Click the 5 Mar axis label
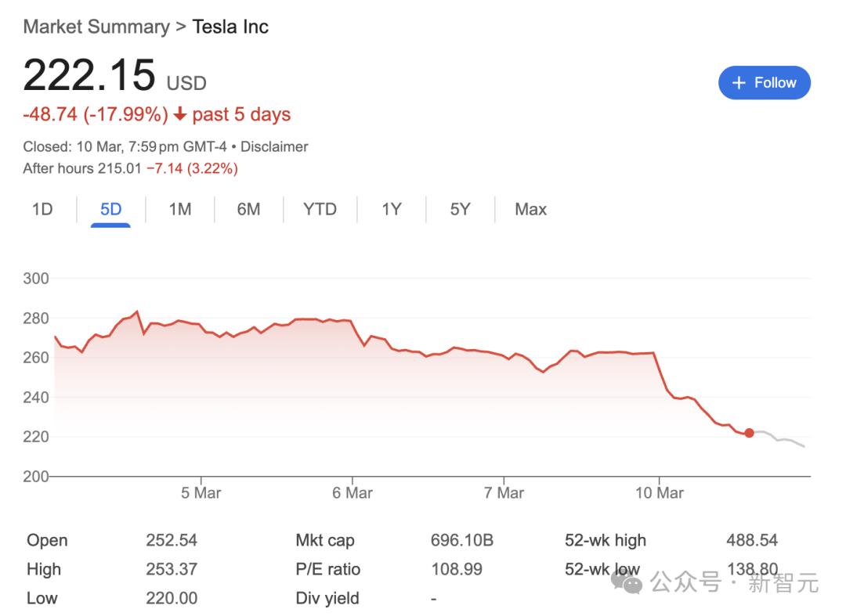 201,493
